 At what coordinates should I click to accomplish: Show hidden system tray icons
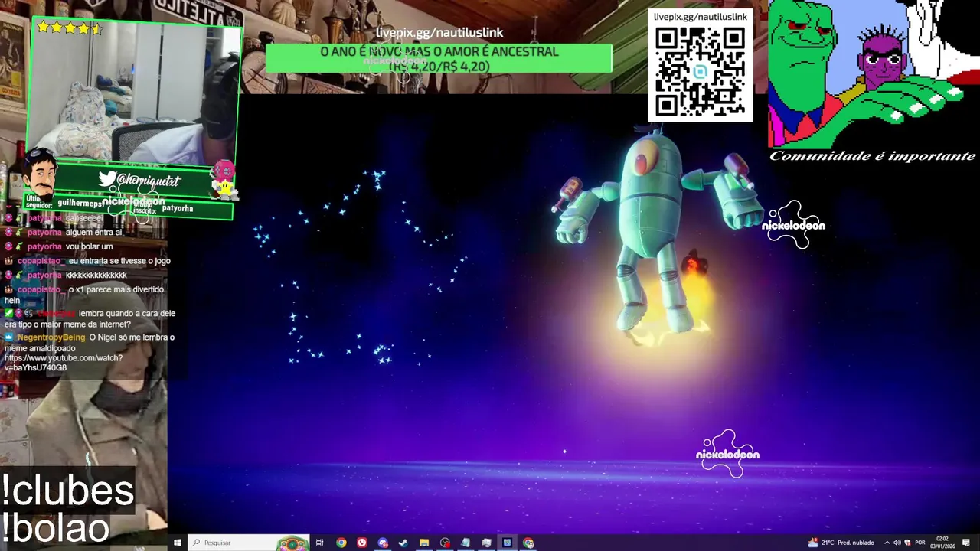pos(887,543)
